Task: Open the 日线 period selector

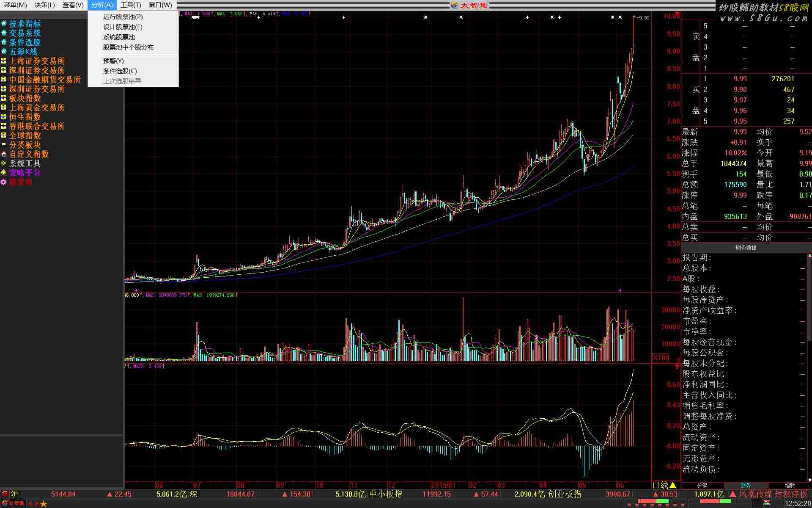Action: (664, 485)
